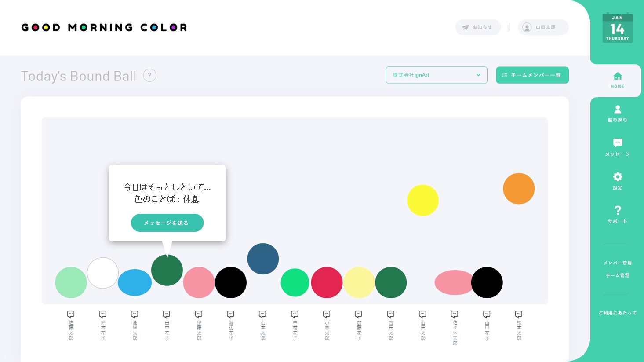Image resolution: width=644 pixels, height=362 pixels.
Task: Open the ご利用にあたって link
Action: click(x=617, y=313)
